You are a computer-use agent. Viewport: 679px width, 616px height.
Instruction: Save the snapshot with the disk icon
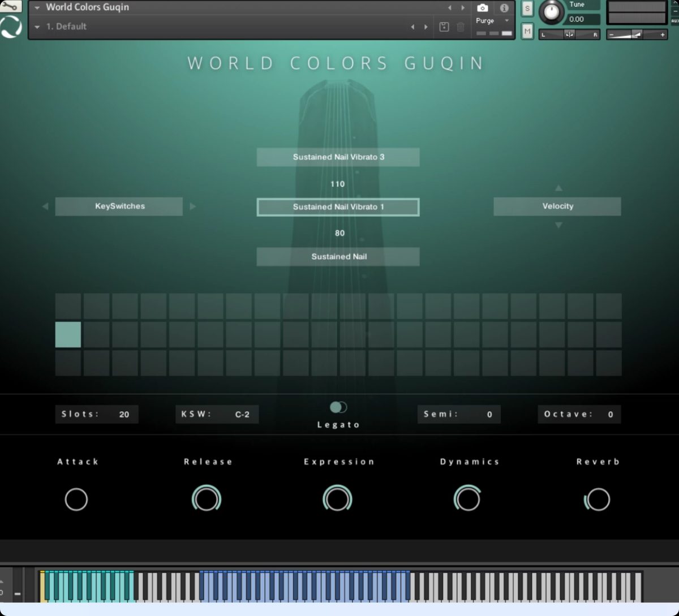click(x=444, y=27)
